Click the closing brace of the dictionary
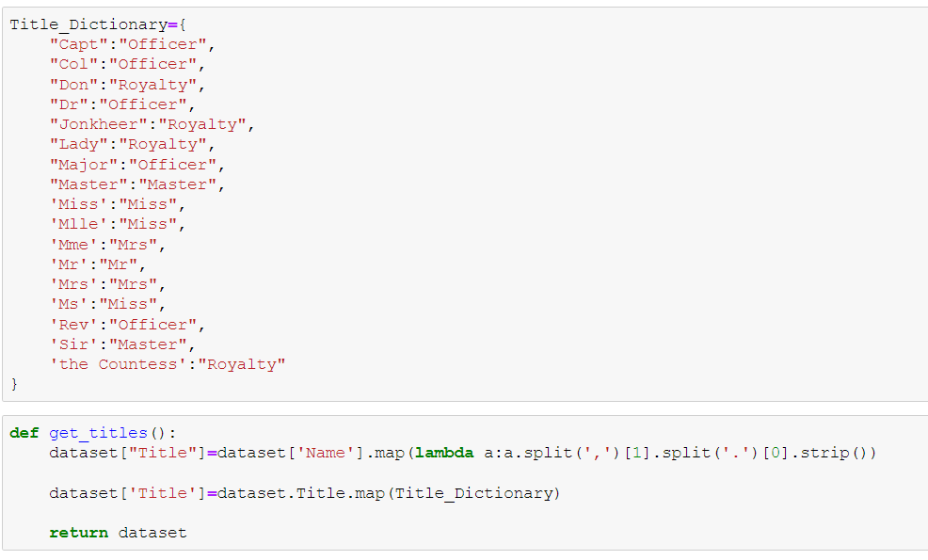Screen dimensions: 928x560 [14, 384]
